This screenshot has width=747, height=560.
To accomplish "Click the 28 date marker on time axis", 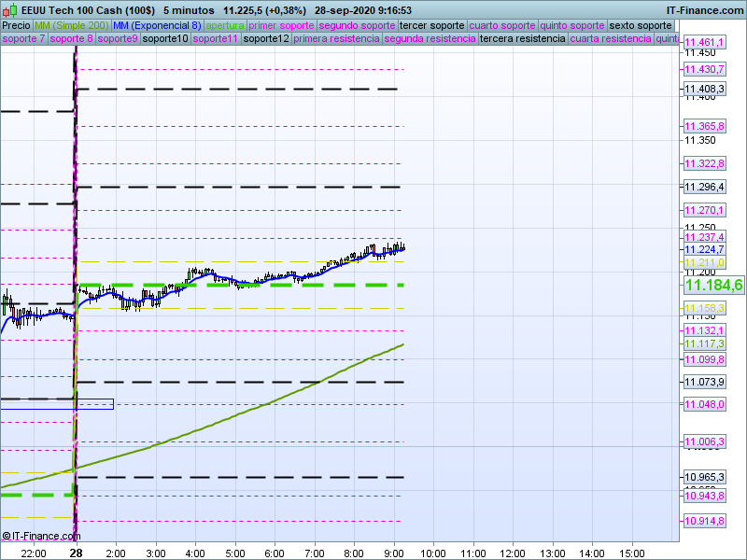I will 76,553.
